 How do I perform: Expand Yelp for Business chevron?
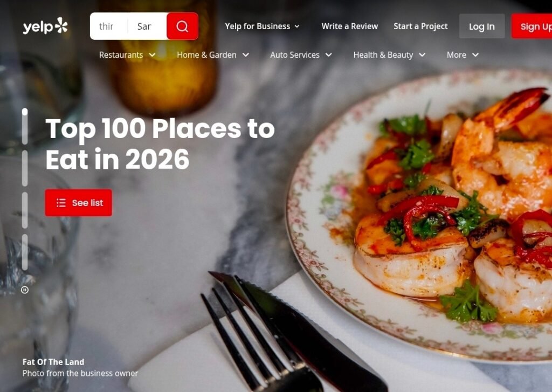click(297, 26)
